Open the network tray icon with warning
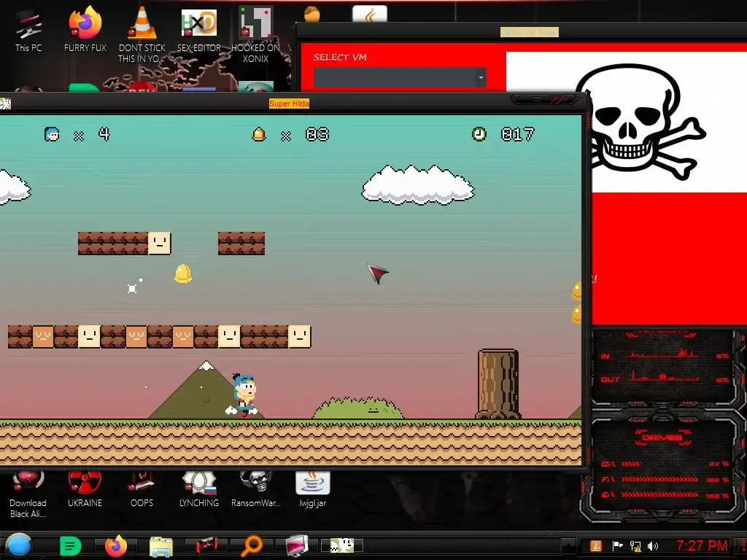The height and width of the screenshot is (560, 747). click(635, 546)
